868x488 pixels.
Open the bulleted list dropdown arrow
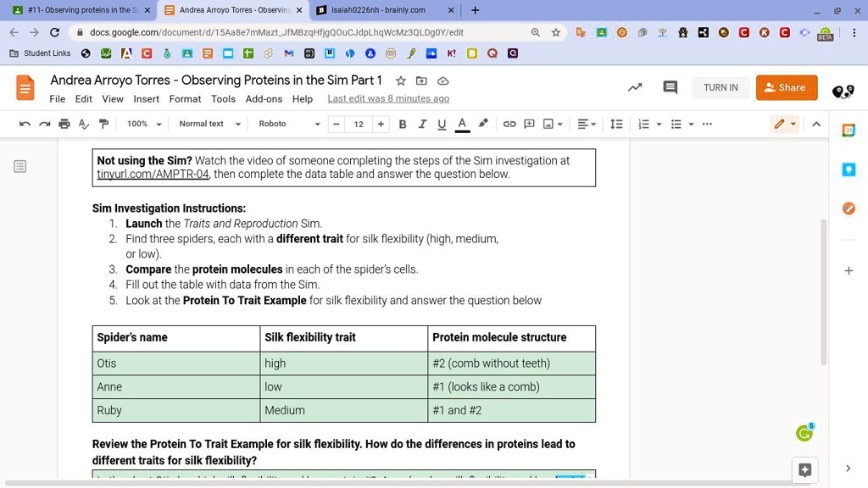pyautogui.click(x=691, y=124)
